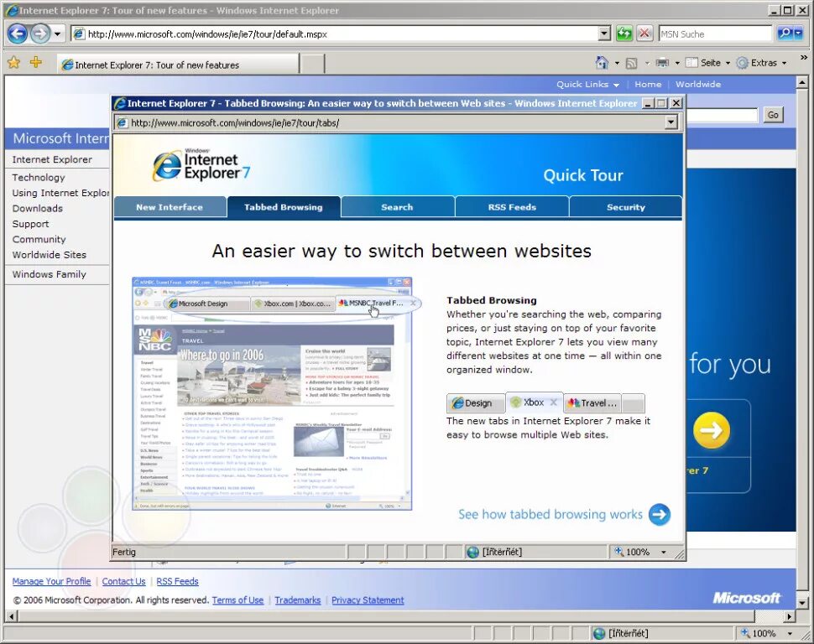Open Support sidebar link
Image resolution: width=814 pixels, height=644 pixels.
tap(30, 224)
